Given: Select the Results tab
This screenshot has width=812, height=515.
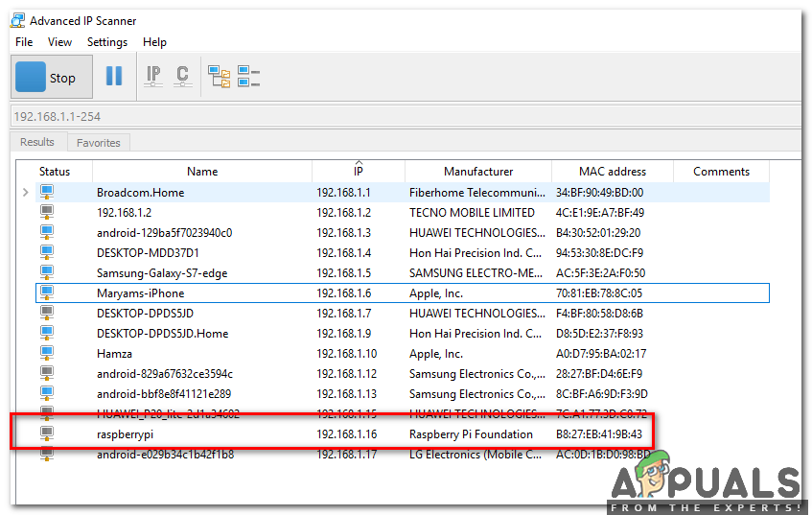Looking at the screenshot, I should (37, 142).
